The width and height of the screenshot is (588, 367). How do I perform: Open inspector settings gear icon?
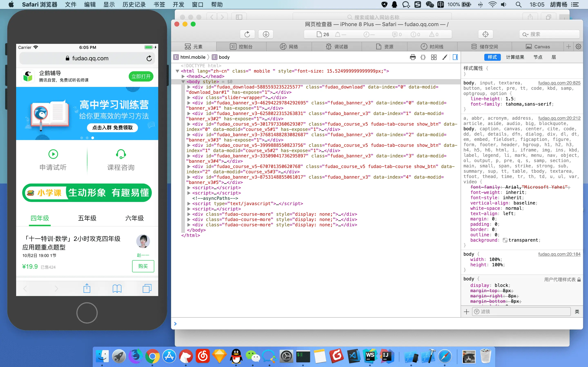(578, 47)
